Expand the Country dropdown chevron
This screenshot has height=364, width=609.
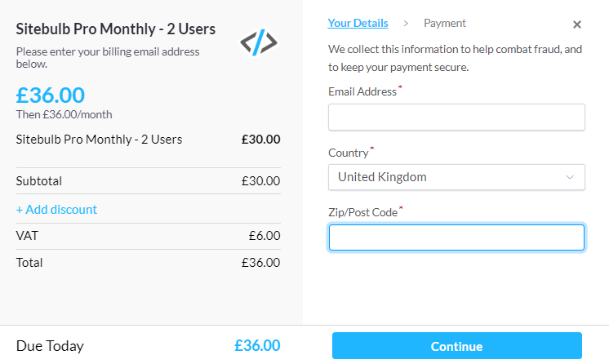pos(569,177)
